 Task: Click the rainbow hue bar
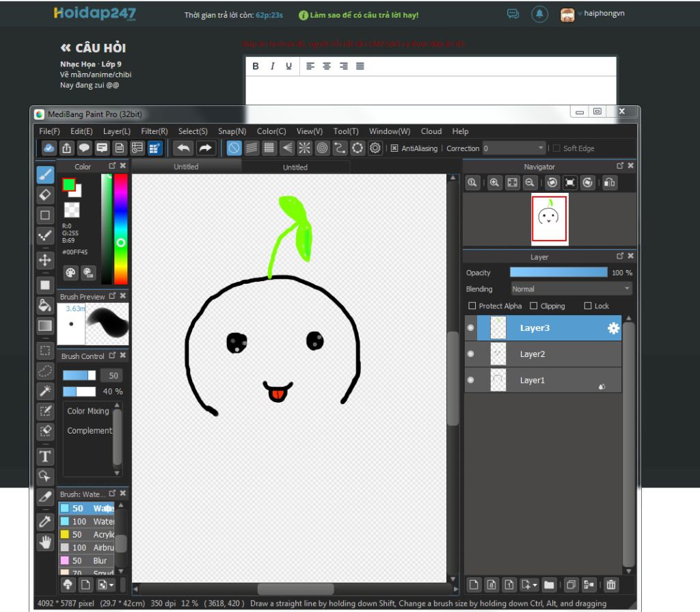tap(120, 229)
